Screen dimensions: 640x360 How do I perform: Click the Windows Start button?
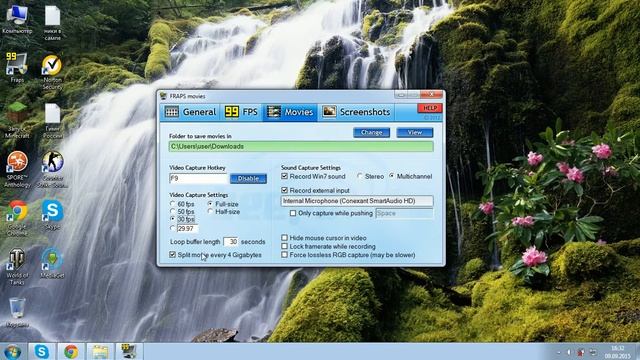(12, 352)
